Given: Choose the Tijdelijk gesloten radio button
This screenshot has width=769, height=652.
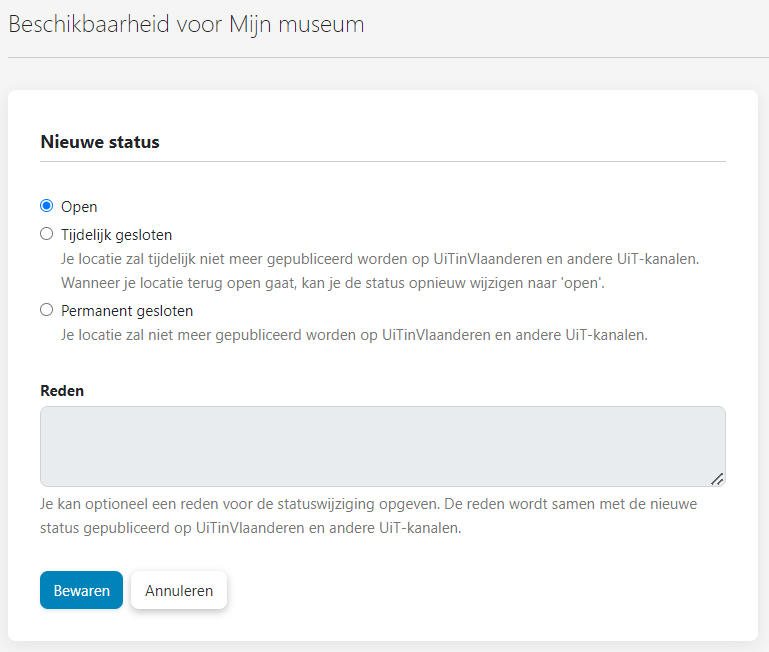Looking at the screenshot, I should point(47,234).
